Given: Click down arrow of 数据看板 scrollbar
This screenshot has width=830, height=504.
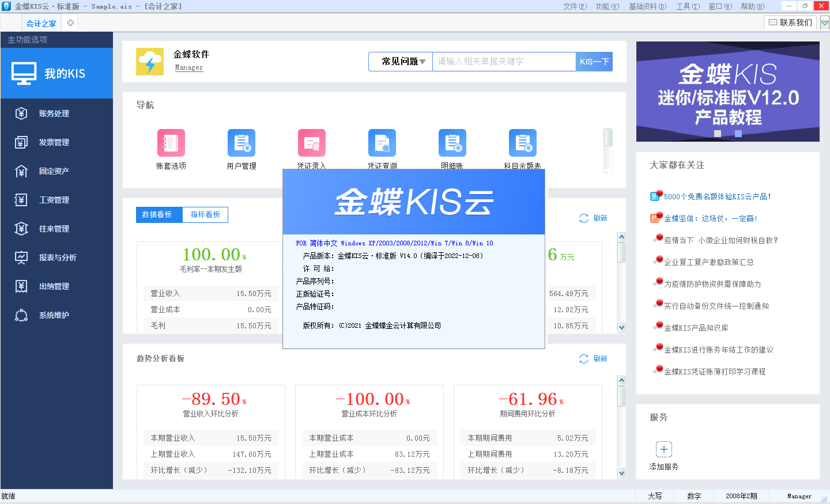Looking at the screenshot, I should pyautogui.click(x=621, y=328).
